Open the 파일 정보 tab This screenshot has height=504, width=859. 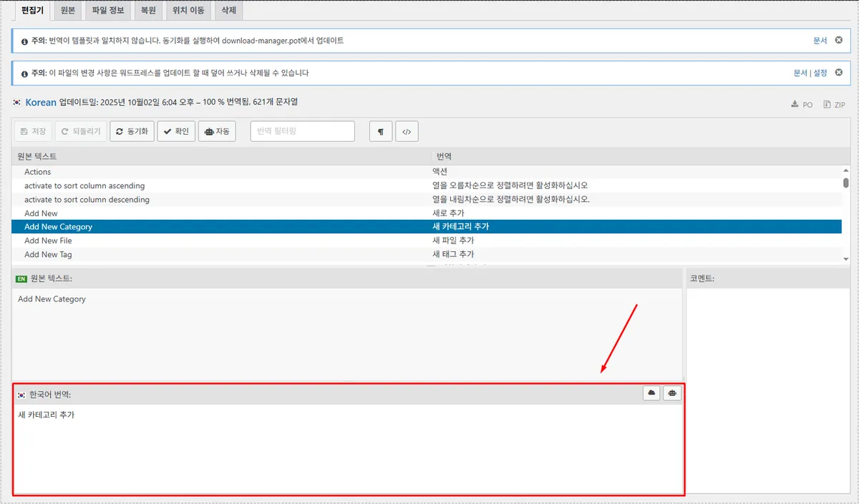click(107, 10)
